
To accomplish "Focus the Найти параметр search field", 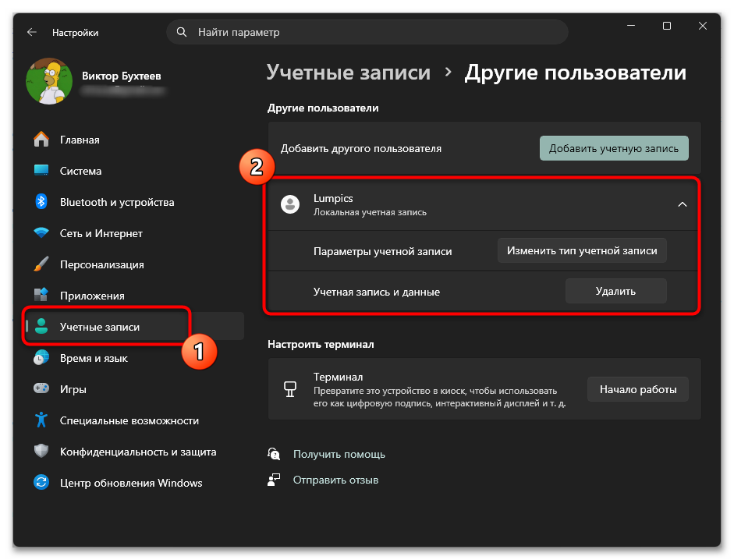I will pyautogui.click(x=367, y=32).
